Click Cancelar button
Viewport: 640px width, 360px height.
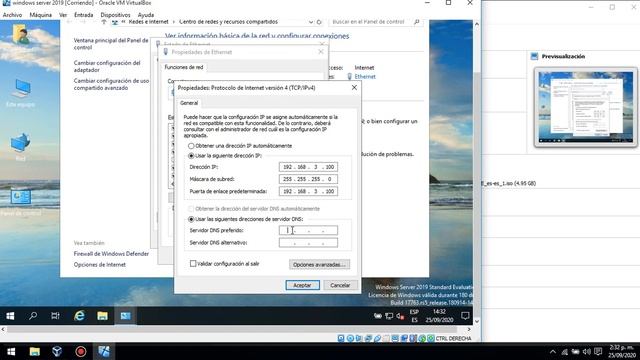coord(340,285)
